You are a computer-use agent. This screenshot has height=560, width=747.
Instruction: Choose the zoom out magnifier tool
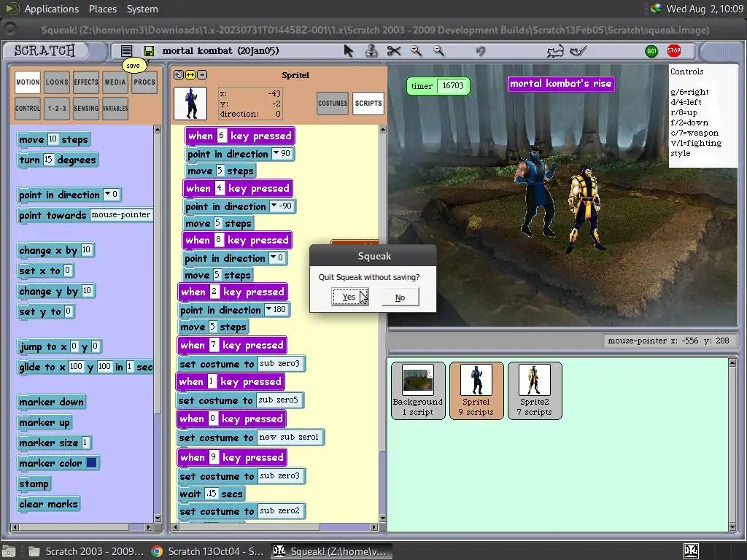point(438,50)
